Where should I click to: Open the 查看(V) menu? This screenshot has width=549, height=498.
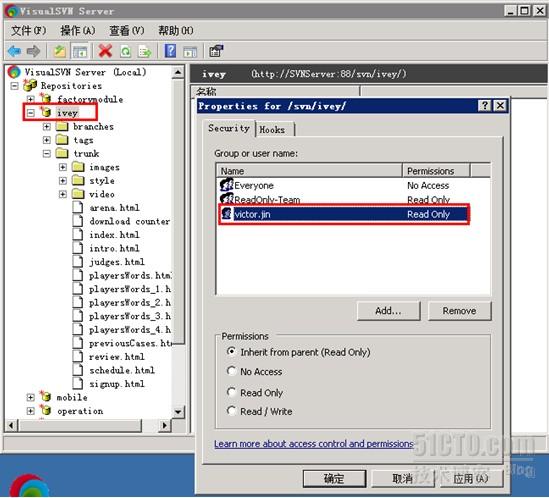click(x=127, y=30)
